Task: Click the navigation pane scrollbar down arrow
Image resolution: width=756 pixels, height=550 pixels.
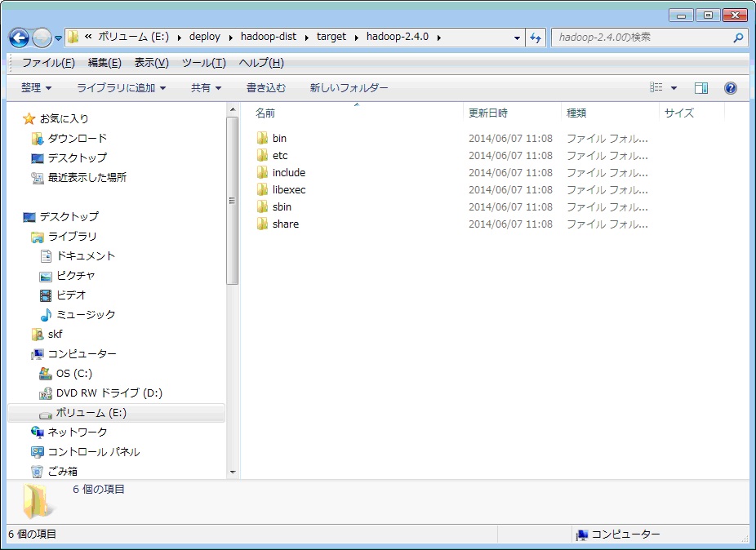Action: [233, 472]
